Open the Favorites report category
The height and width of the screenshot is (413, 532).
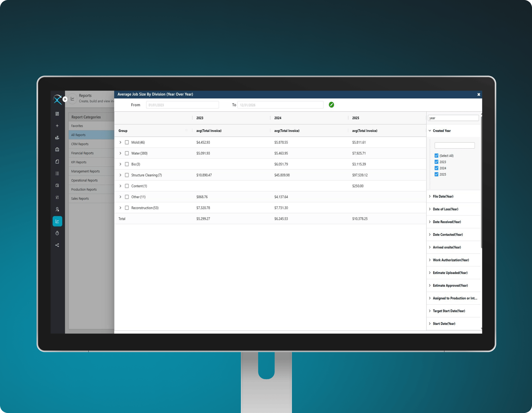tap(77, 126)
